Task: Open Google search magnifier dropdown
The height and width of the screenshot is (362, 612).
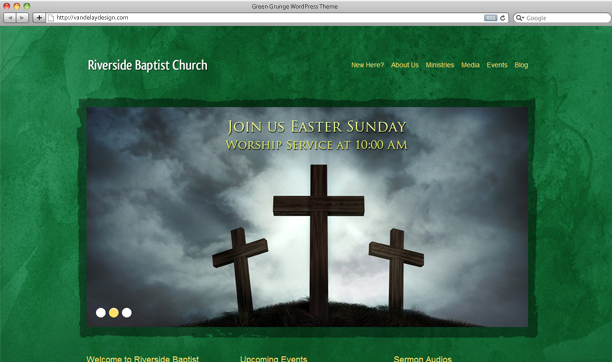Action: (x=519, y=18)
